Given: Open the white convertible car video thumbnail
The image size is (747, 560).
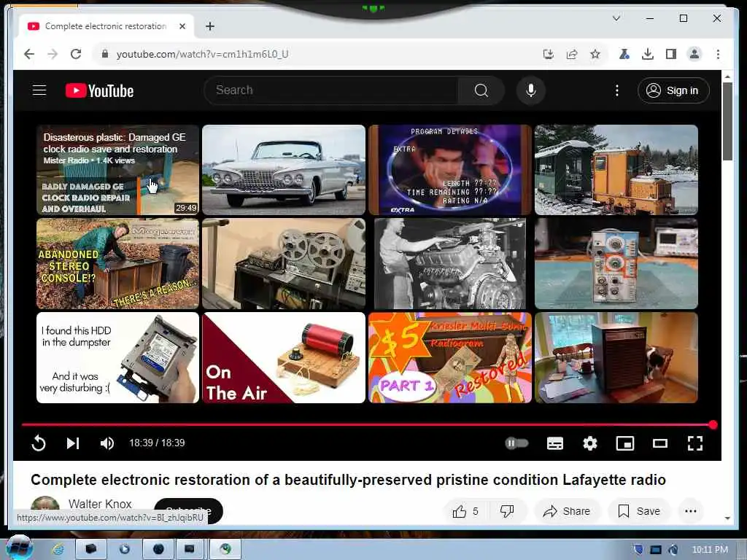Looking at the screenshot, I should [284, 170].
